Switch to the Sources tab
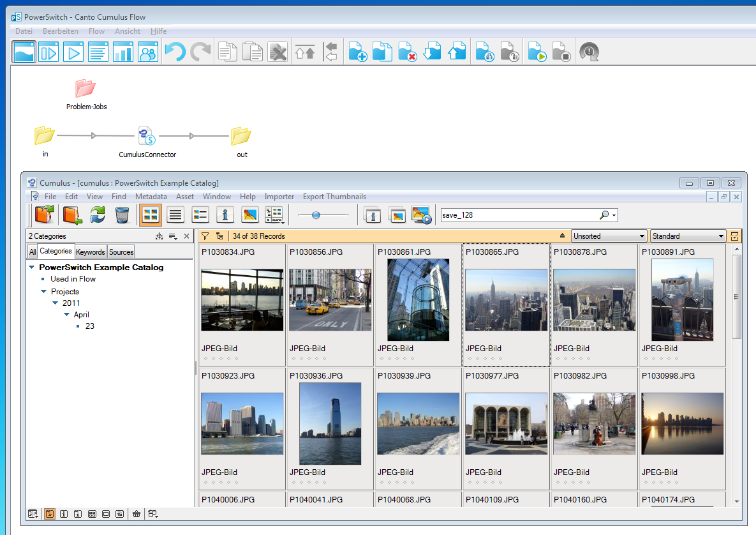 (121, 252)
